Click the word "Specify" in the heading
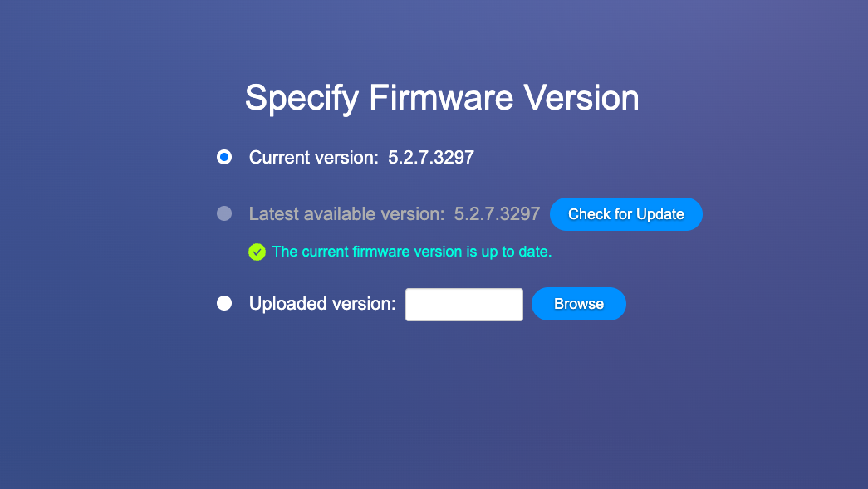 pos(302,98)
